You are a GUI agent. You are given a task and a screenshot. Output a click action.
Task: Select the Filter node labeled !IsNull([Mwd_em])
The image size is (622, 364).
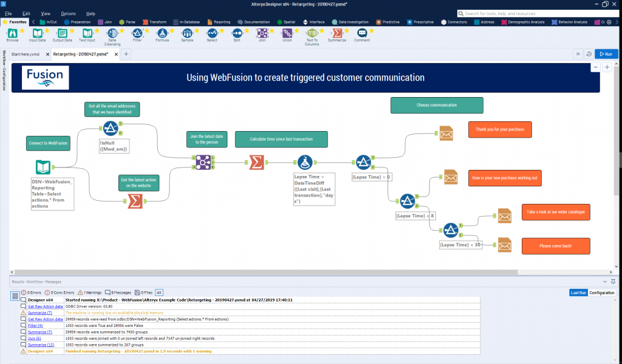click(111, 129)
